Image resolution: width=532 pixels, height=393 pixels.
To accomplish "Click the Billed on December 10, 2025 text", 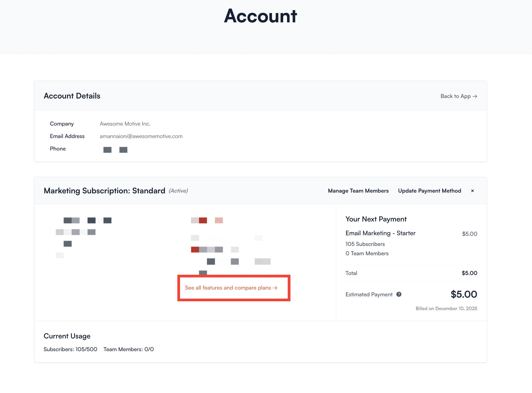I will [446, 308].
